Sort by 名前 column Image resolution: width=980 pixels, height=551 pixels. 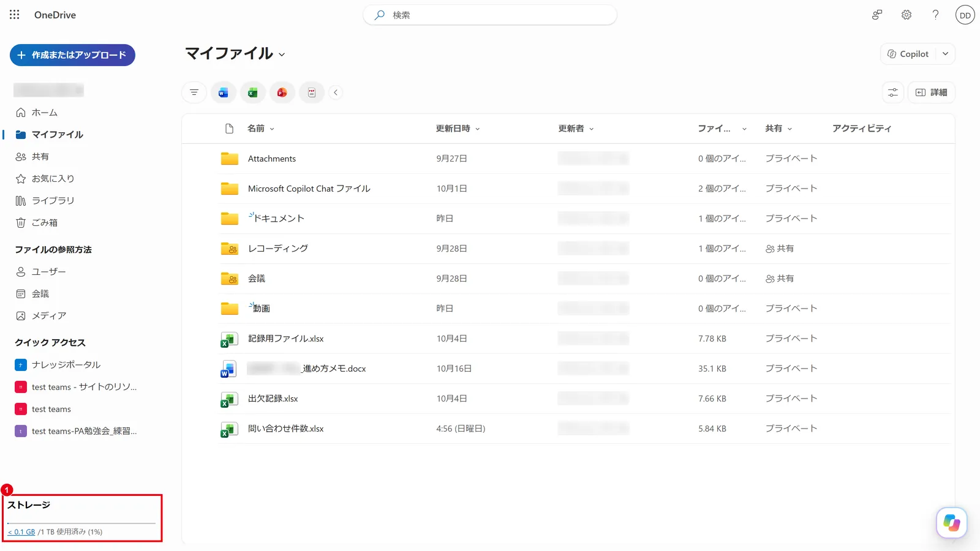[x=261, y=129]
